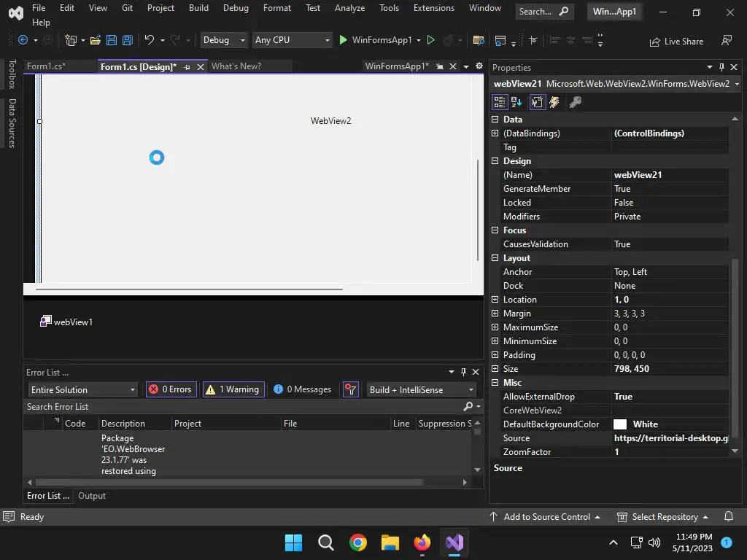747x560 pixels.
Task: Open the Debug configuration dropdown
Action: click(x=225, y=40)
